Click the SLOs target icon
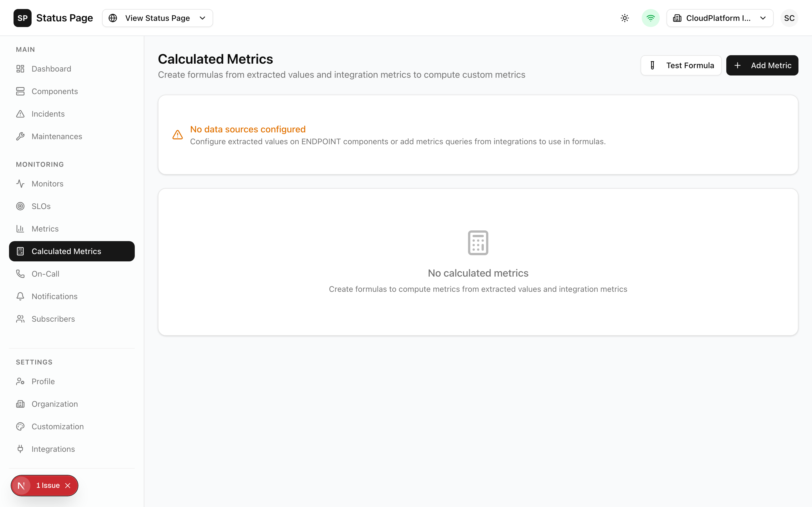Viewport: 812px width, 507px height. coord(20,206)
